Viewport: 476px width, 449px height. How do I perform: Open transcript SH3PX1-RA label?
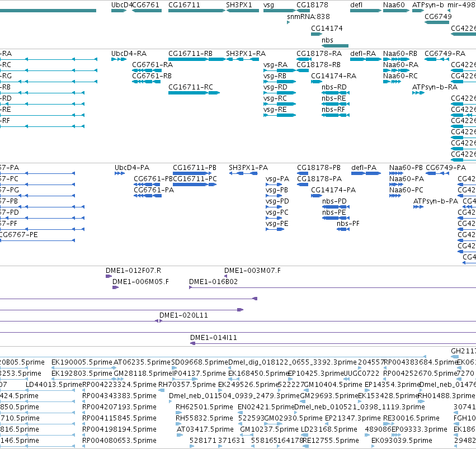[x=246, y=53]
